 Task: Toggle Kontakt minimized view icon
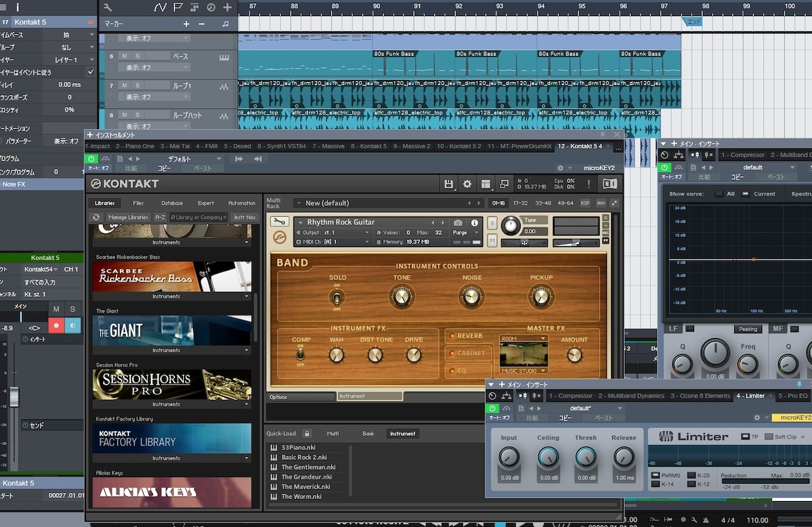point(505,184)
